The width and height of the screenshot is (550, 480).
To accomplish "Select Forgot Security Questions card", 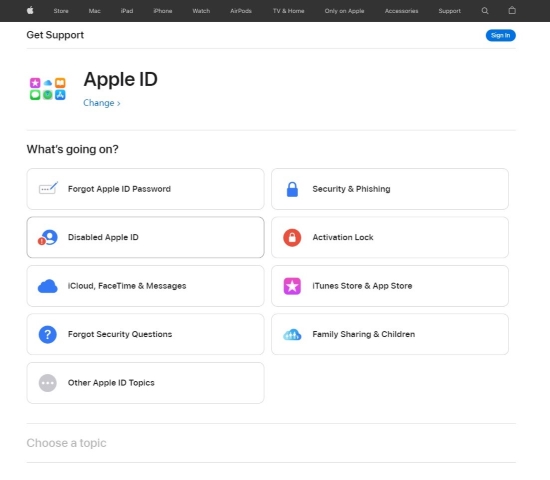I will click(145, 334).
